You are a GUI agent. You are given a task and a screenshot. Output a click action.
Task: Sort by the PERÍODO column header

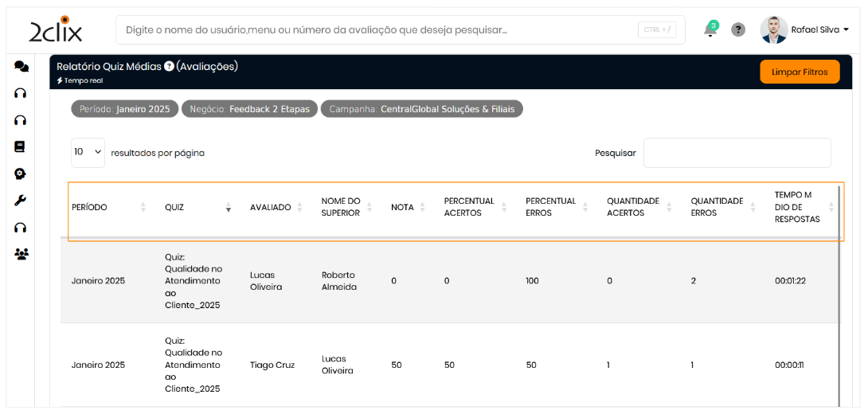(x=89, y=208)
